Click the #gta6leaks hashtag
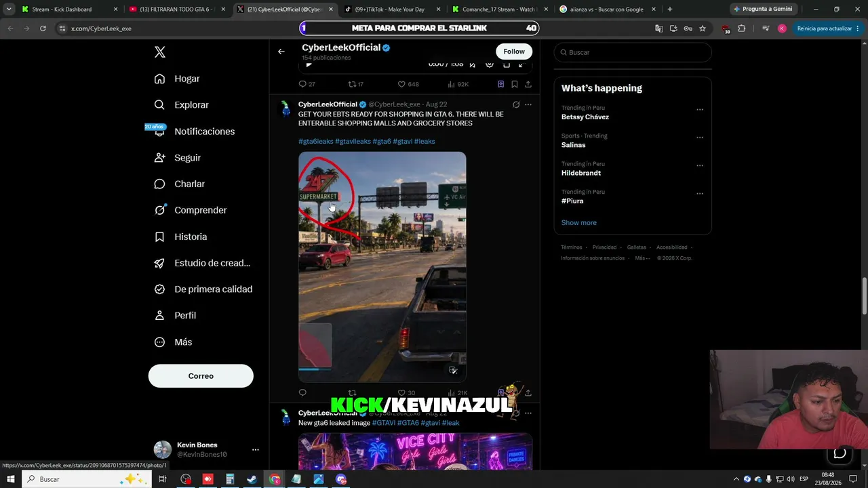 click(316, 141)
